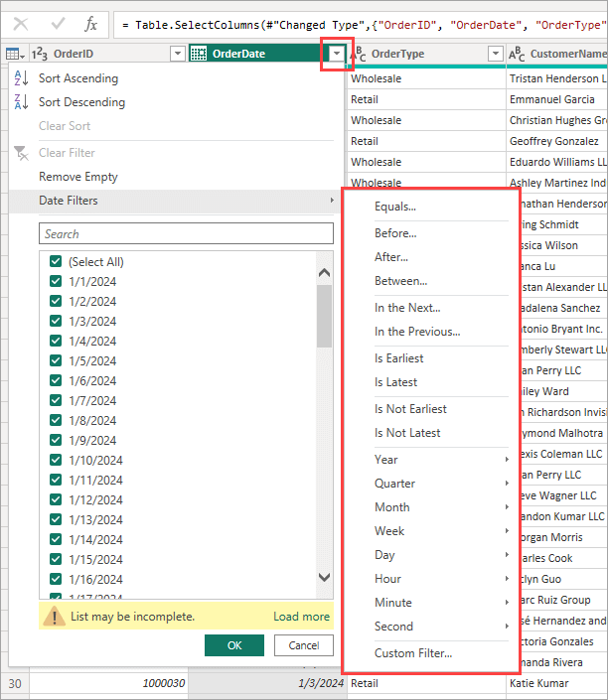Choose the After... date filter
Screen dimensions: 608x700
point(391,257)
